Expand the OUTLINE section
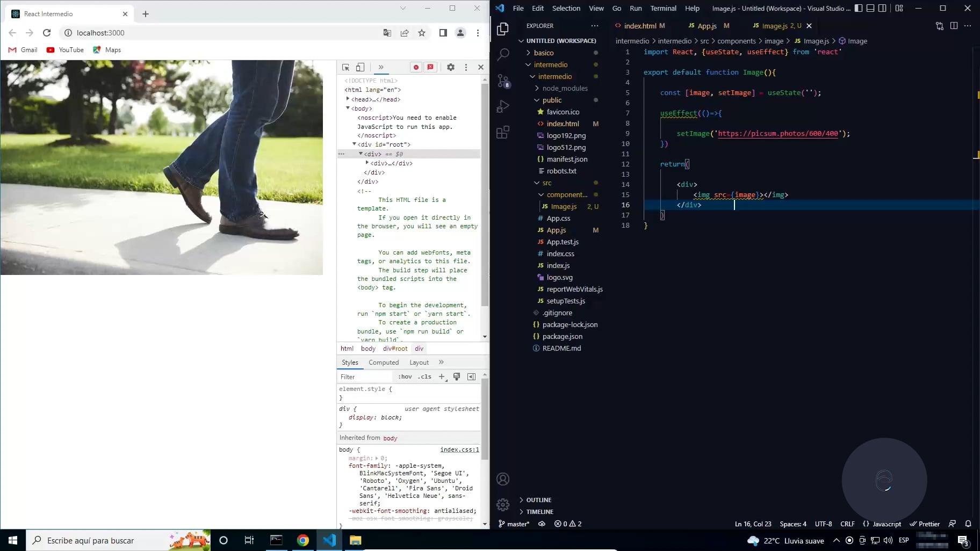Screen dimensions: 980x551 click(538, 500)
